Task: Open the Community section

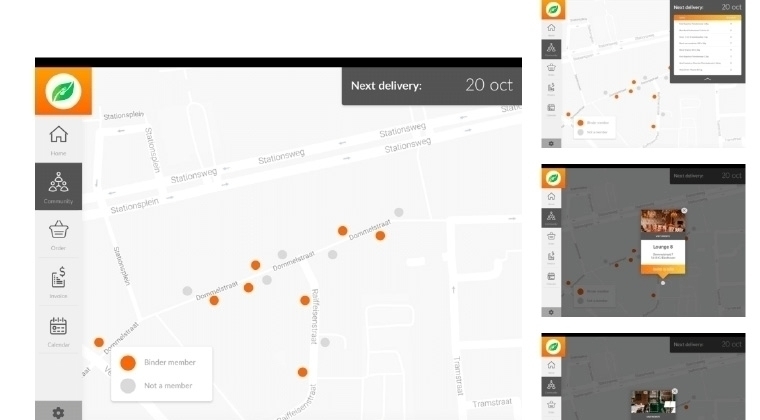Action: pos(59,187)
